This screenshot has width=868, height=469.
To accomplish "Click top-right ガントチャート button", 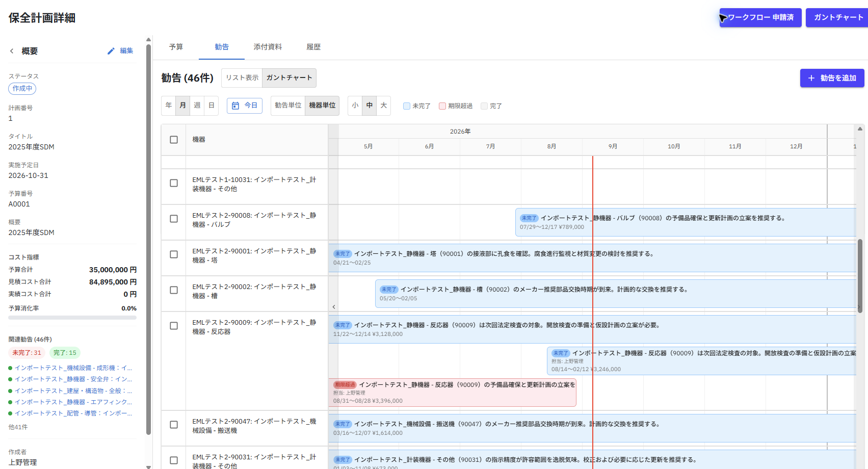I will point(837,17).
